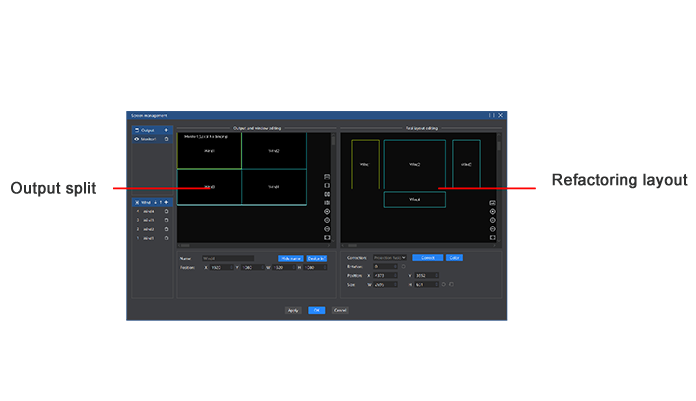Add a new output with the plus icon
Viewport: 696px width, 401px height.
coord(166,130)
